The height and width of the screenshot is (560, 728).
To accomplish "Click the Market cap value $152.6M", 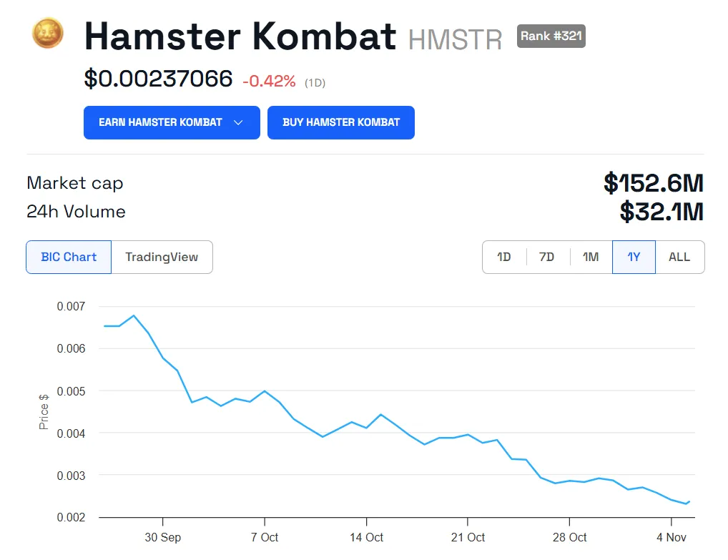I will pyautogui.click(x=653, y=184).
